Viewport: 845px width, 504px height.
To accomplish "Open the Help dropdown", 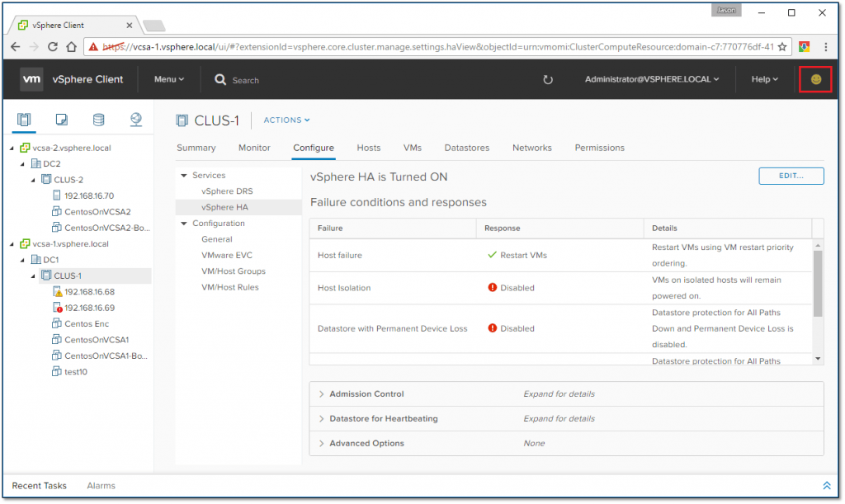I will coord(765,79).
